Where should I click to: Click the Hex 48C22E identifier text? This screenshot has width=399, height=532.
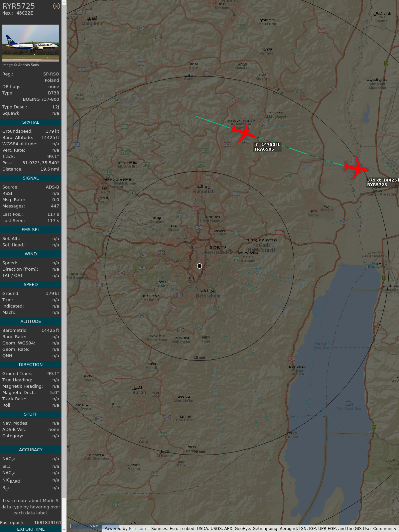[18, 13]
